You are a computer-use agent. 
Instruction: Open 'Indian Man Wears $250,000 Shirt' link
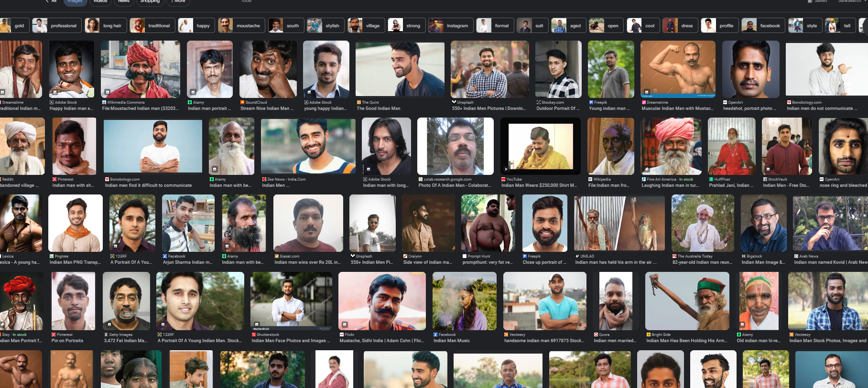click(x=539, y=185)
